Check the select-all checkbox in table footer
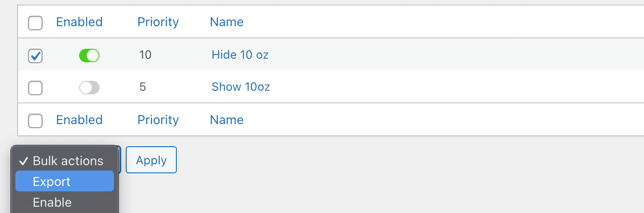The image size is (644, 213). coord(35,120)
